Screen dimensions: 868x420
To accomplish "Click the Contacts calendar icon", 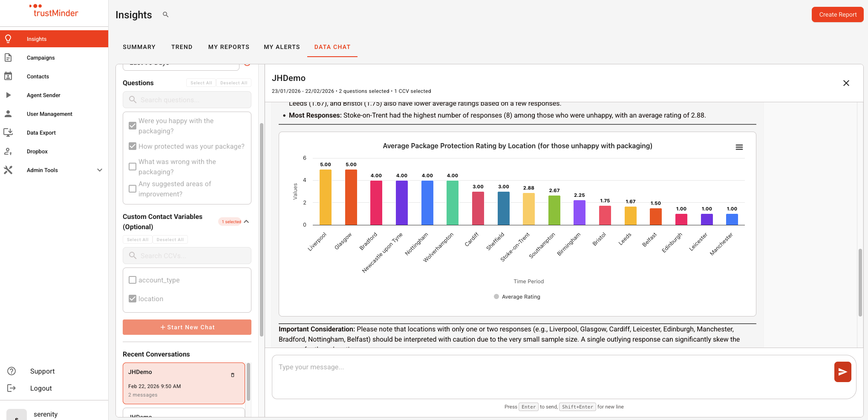I will tap(8, 76).
